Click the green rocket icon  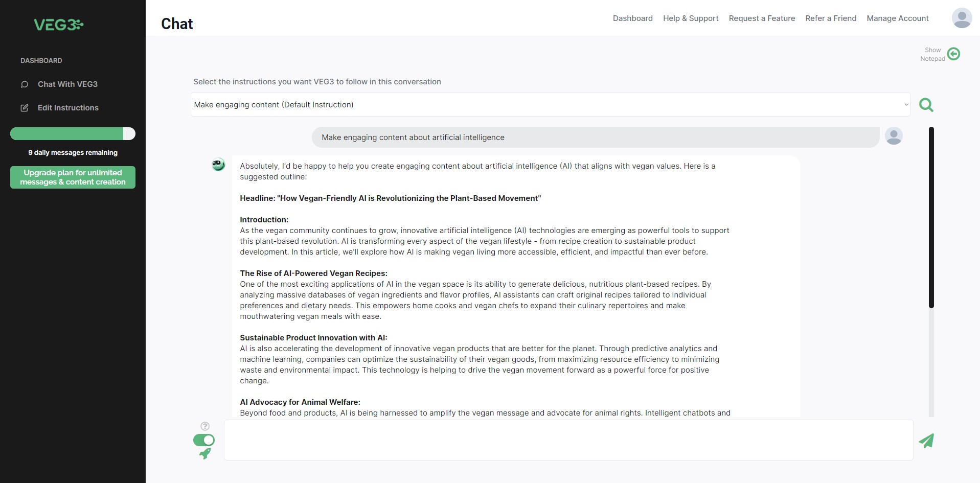(205, 453)
